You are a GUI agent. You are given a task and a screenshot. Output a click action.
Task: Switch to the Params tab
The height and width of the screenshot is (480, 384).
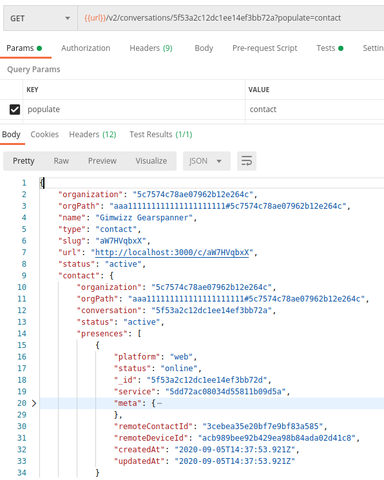click(x=24, y=48)
